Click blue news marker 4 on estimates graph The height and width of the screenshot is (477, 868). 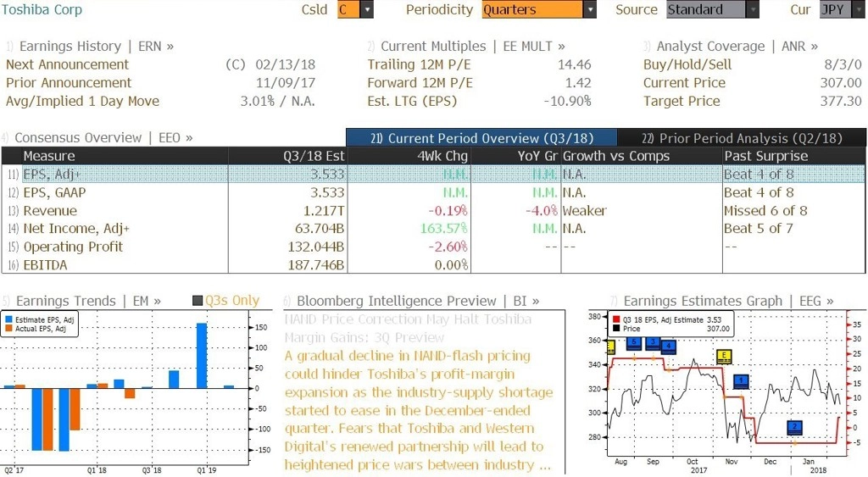click(x=669, y=347)
